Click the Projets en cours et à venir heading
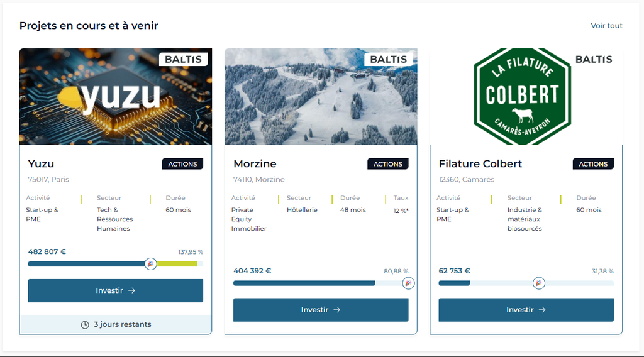644x357 pixels. coord(89,25)
